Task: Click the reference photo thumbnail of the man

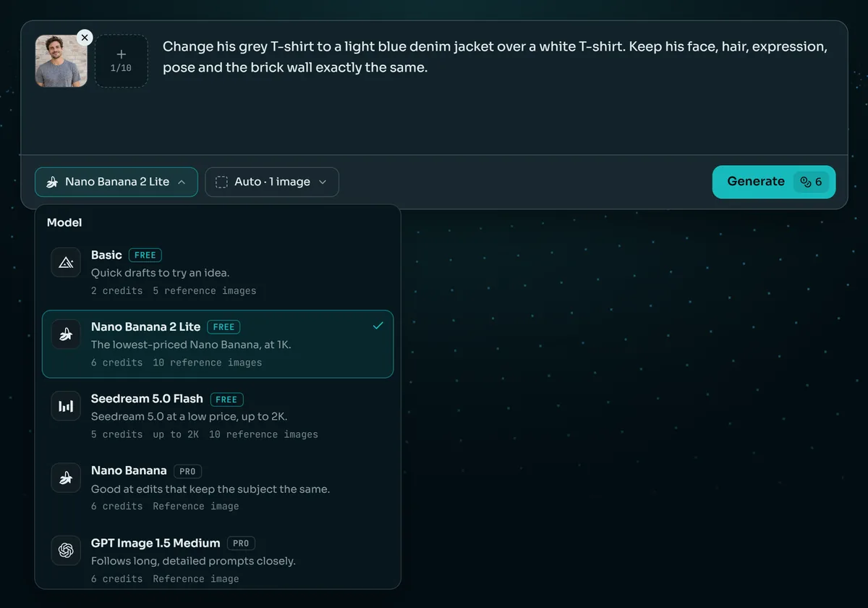Action: [x=61, y=61]
